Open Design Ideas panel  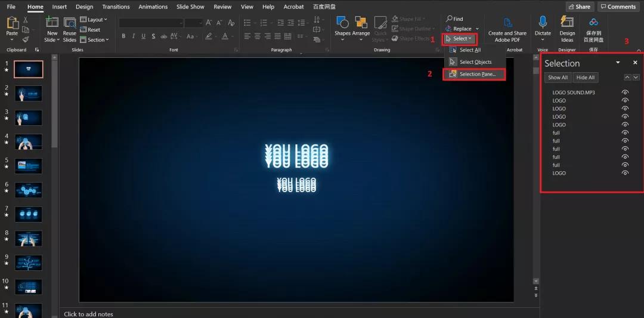pos(567,24)
